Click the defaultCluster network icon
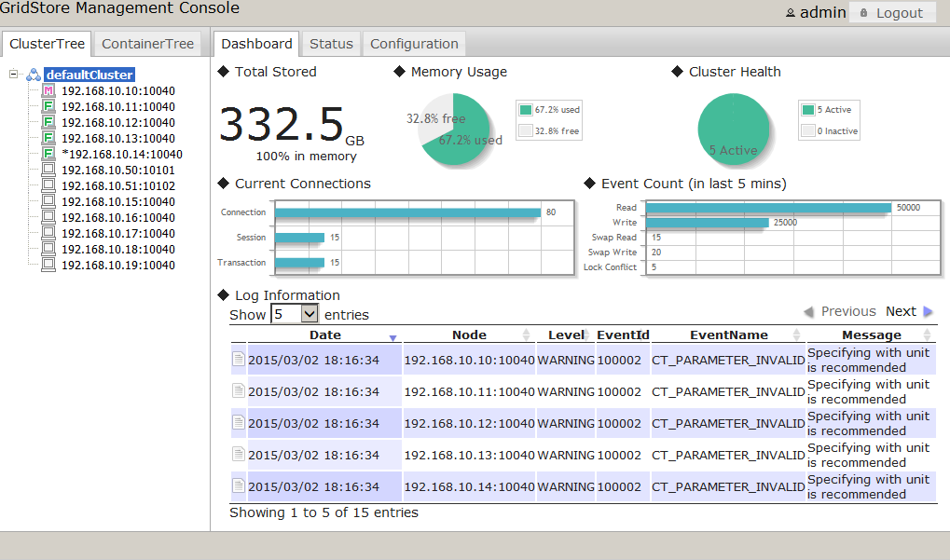950x560 pixels. point(34,75)
